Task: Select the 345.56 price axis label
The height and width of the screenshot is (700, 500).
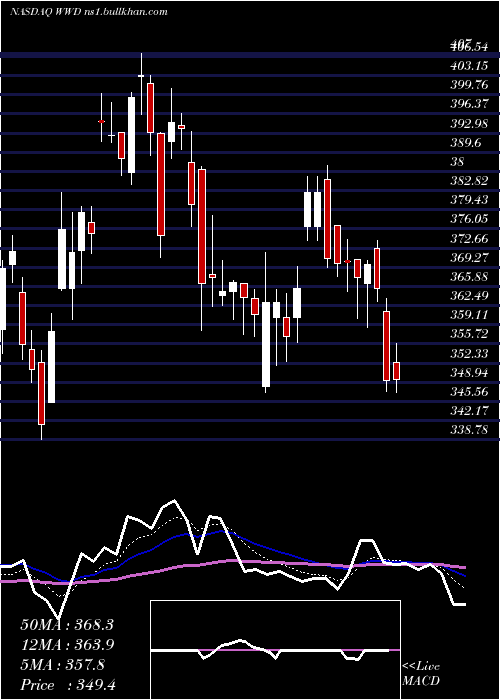Action: coord(469,392)
